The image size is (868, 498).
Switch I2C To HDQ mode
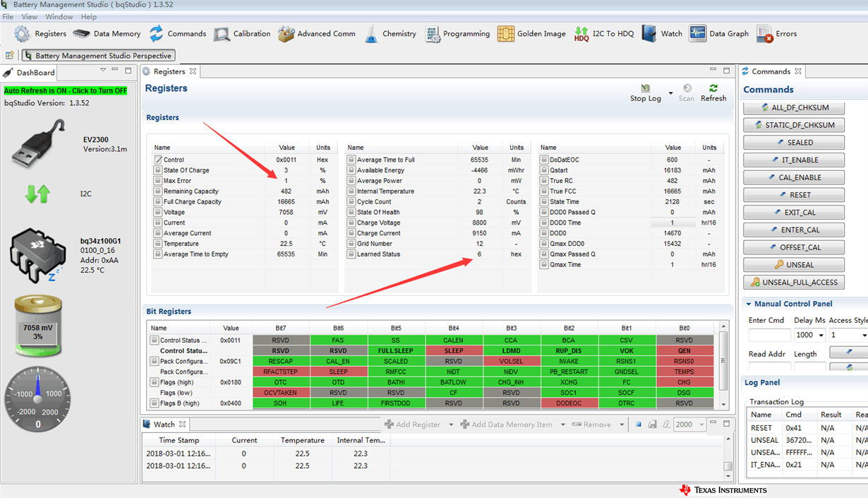(x=603, y=33)
